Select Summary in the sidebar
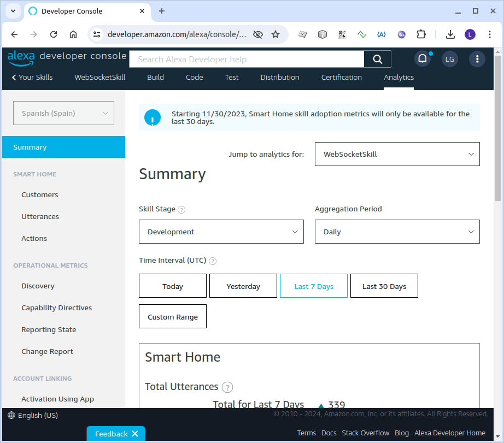Screen dimensions: 504x443 click(63, 147)
